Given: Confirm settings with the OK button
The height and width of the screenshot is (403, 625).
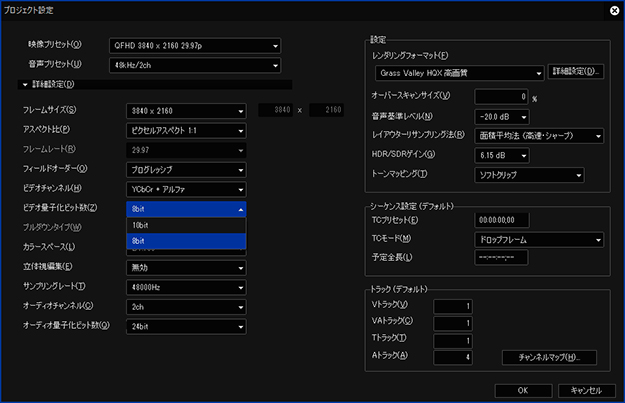Looking at the screenshot, I should point(523,391).
